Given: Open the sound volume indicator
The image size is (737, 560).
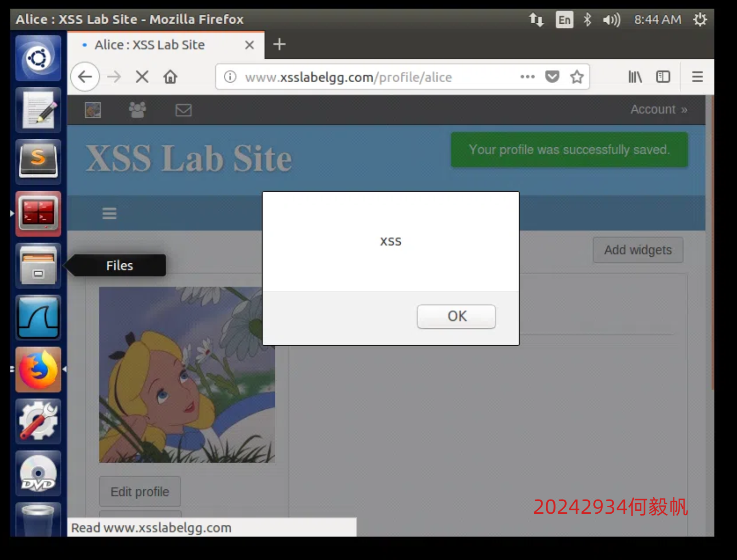Looking at the screenshot, I should [611, 20].
